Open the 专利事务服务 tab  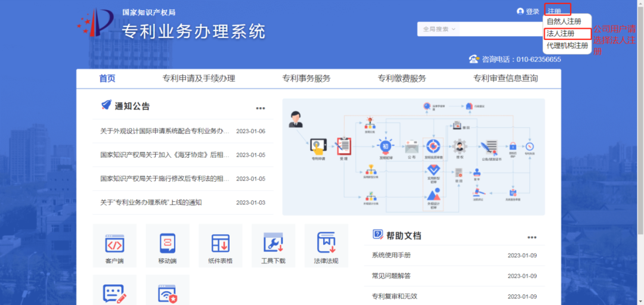[x=306, y=79]
